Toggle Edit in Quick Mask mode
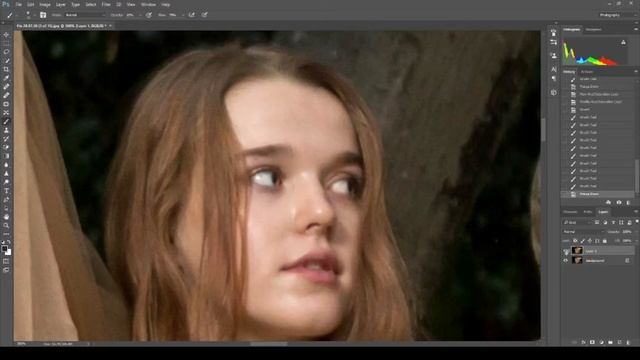This screenshot has width=640, height=360. 6,261
